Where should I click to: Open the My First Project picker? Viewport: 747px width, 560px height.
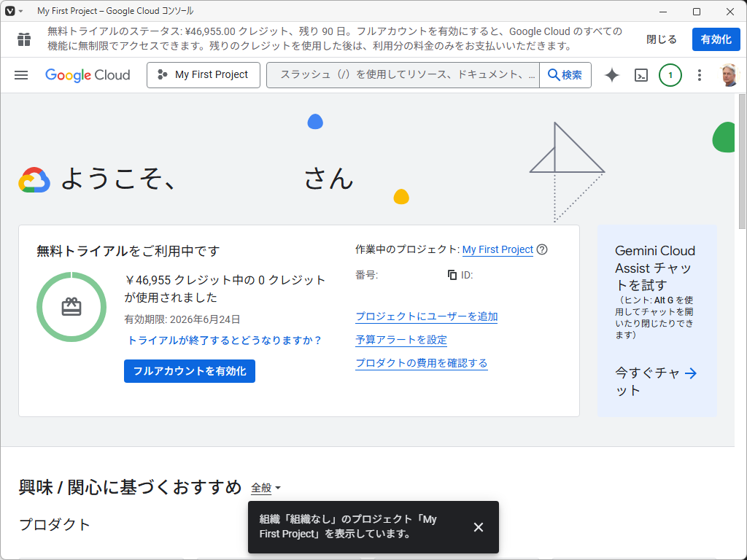203,74
